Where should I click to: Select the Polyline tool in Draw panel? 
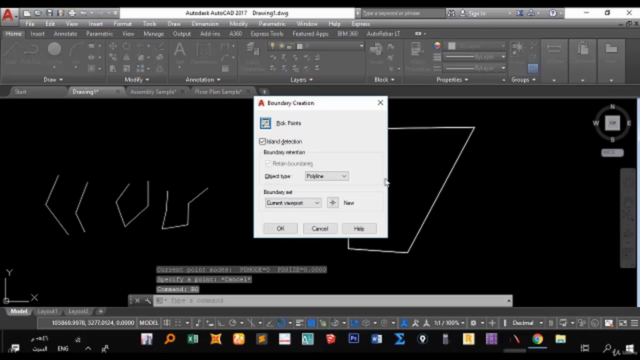(x=30, y=53)
